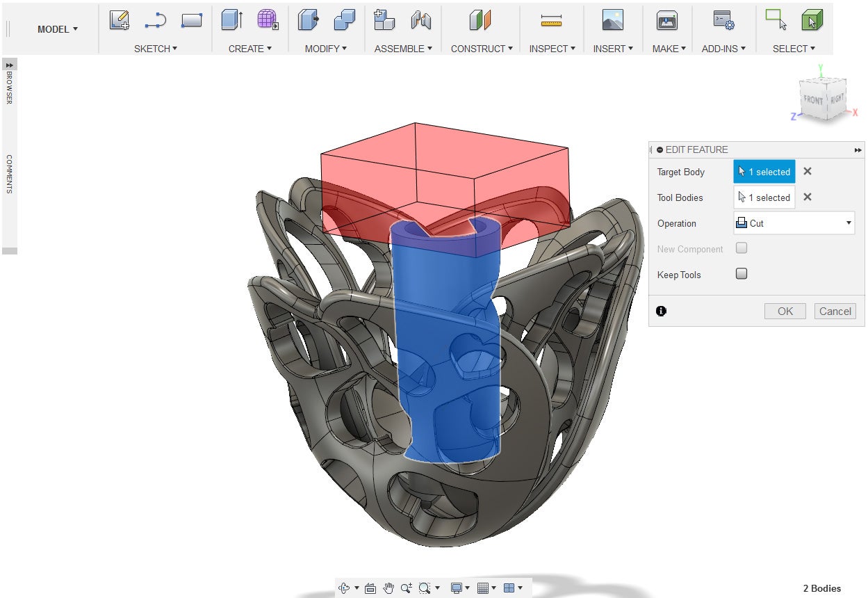Open the MODEL workspace dropdown

point(58,29)
